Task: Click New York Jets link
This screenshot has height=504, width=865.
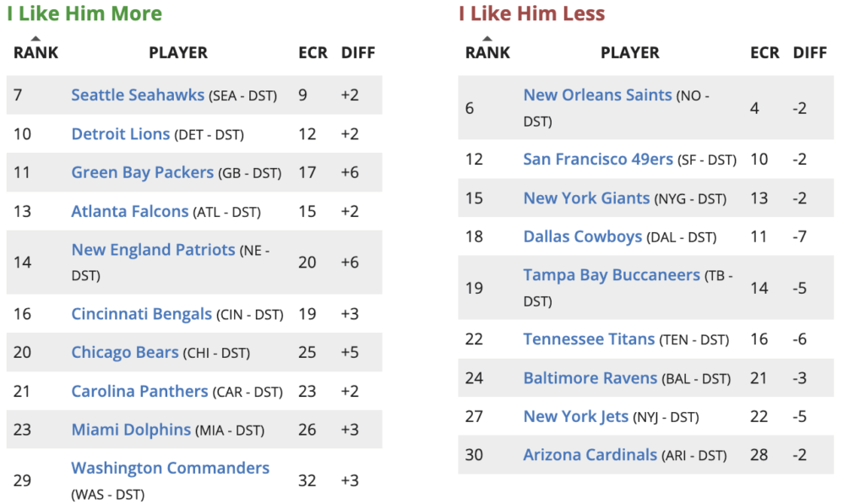Action: tap(576, 416)
